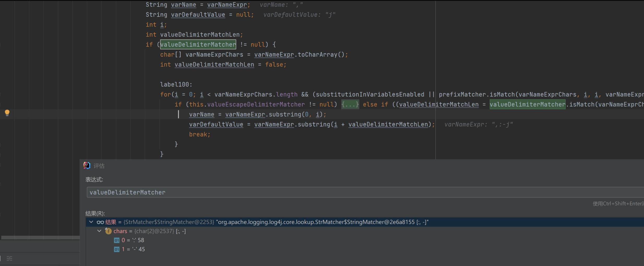Click the break statement in the loop
Screen dimensions: 644x266
point(199,134)
